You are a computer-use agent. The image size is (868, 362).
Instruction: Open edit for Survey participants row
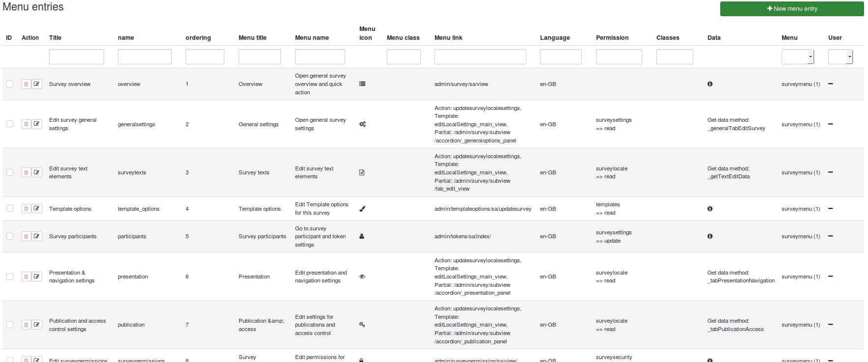pos(37,236)
